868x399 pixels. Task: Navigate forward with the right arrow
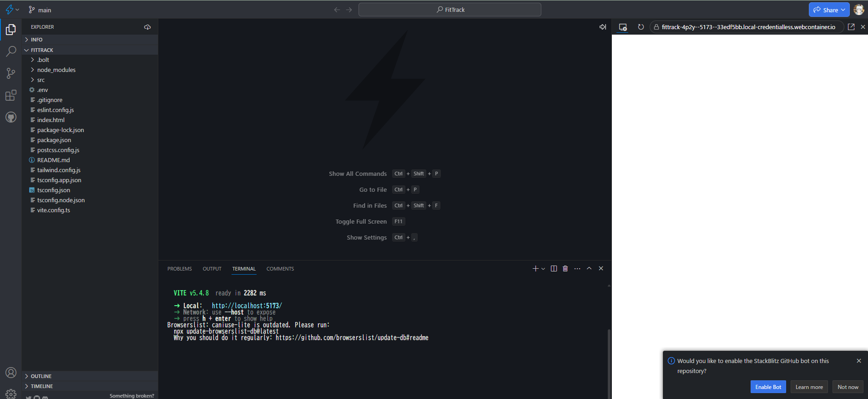coord(349,10)
